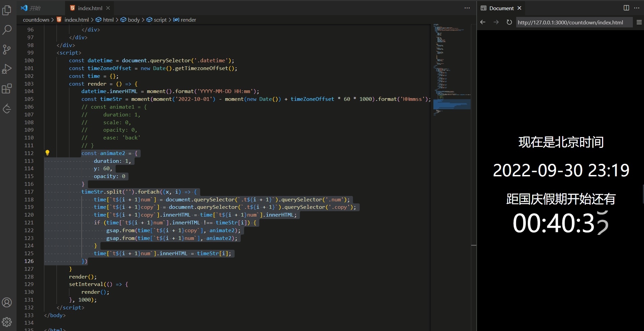Select the render breadcrumb item
Screen dimensions: 644x331
point(188,20)
